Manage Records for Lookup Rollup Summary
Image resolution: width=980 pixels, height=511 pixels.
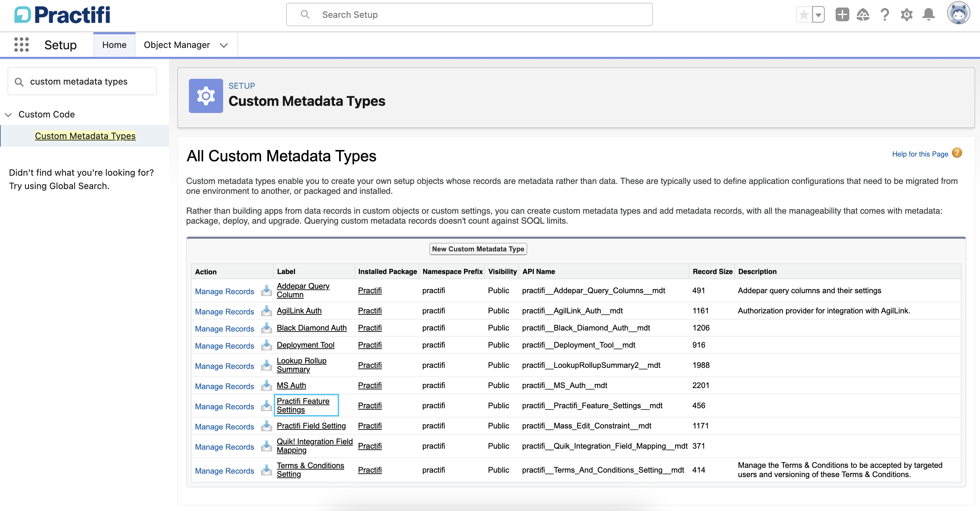click(x=224, y=366)
